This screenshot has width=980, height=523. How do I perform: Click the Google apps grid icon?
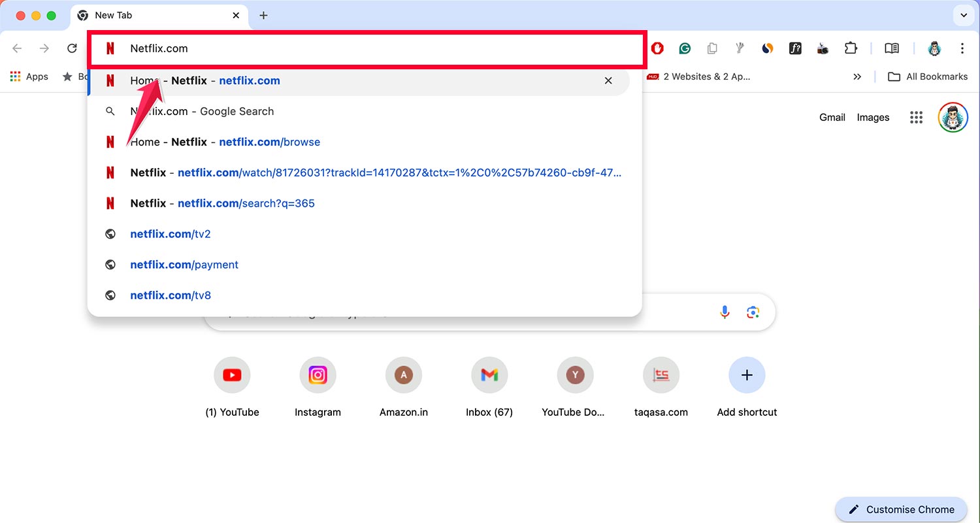[916, 118]
